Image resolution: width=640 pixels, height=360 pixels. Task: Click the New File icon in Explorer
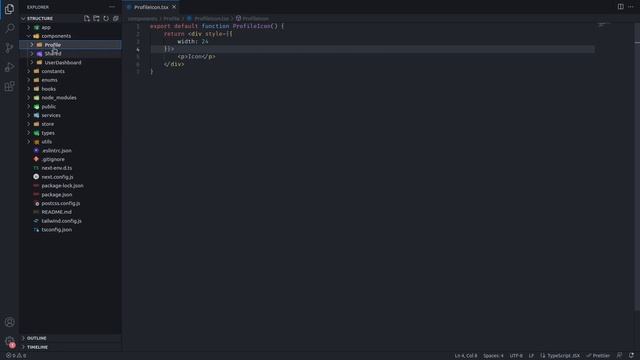click(87, 18)
